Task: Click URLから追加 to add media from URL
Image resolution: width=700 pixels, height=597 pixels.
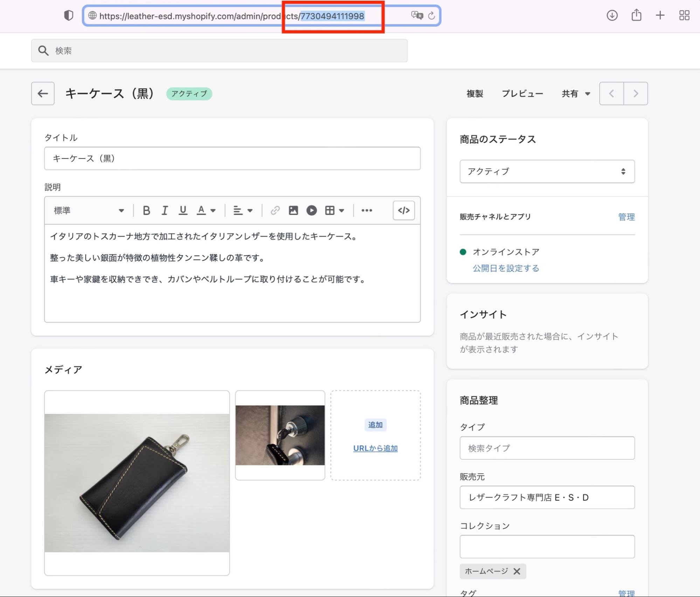Action: [375, 448]
